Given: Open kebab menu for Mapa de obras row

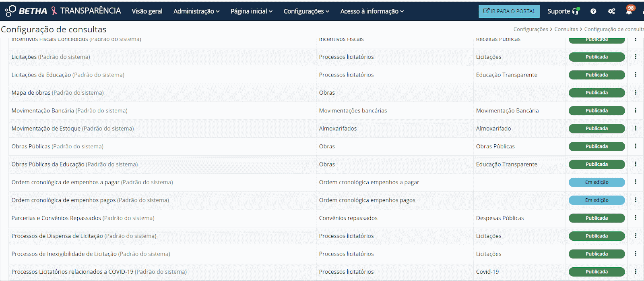Looking at the screenshot, I should pyautogui.click(x=636, y=93).
